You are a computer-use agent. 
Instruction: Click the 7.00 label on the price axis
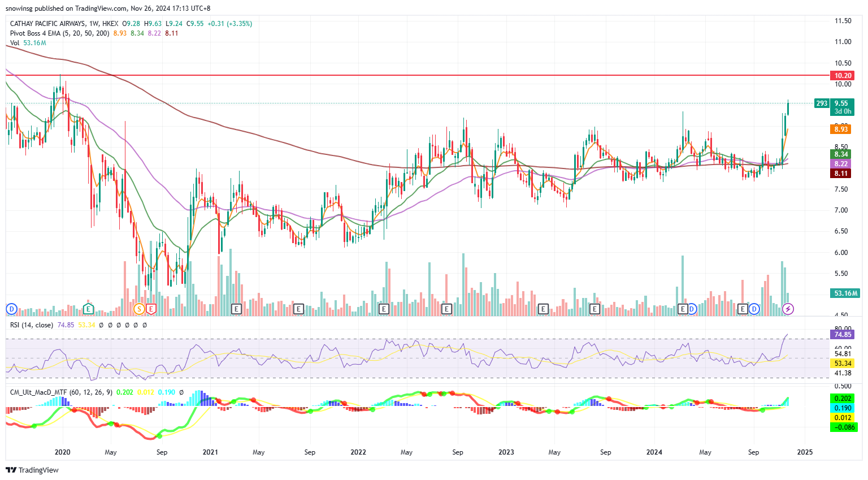[841, 210]
